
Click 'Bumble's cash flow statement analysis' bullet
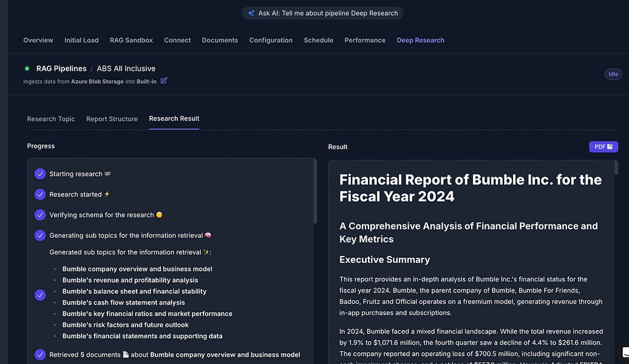pyautogui.click(x=124, y=303)
